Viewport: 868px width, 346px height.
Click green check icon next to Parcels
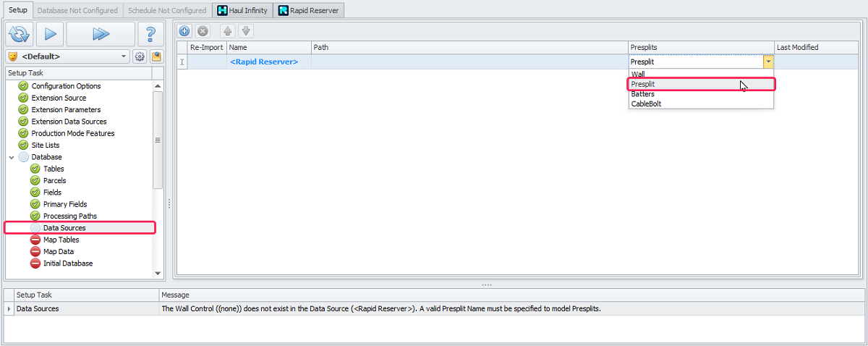35,181
